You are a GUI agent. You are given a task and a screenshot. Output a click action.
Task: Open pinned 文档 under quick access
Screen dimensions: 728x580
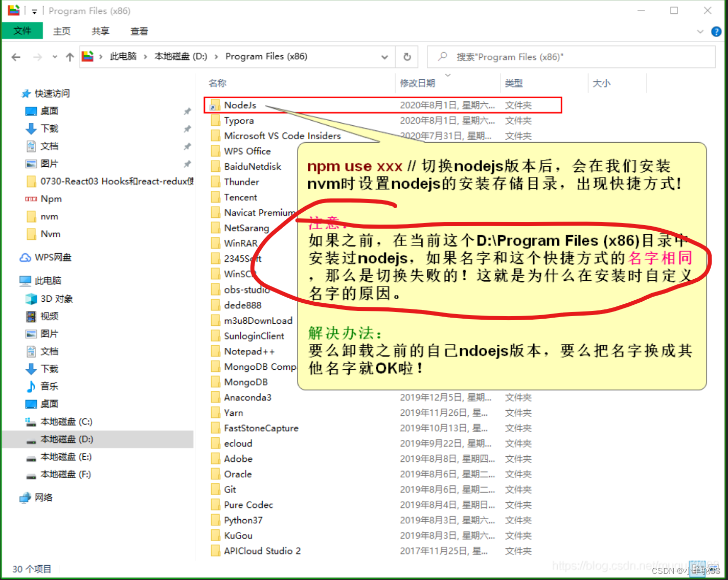pos(49,146)
